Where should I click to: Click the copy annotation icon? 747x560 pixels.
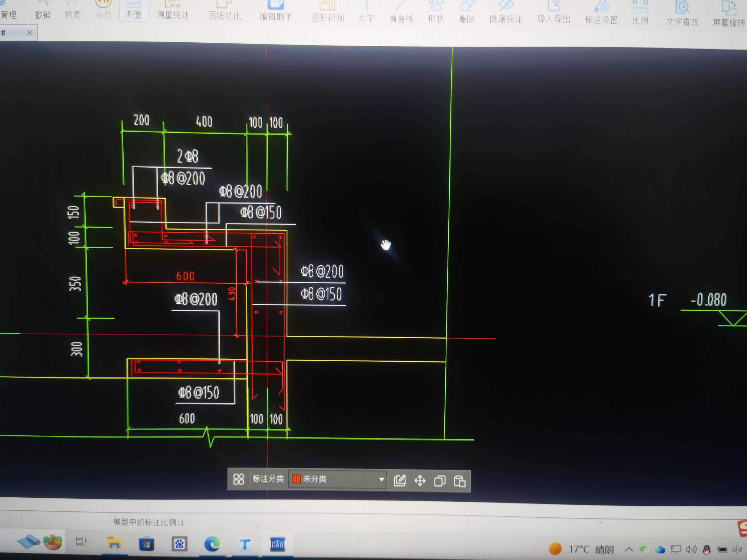pos(440,481)
